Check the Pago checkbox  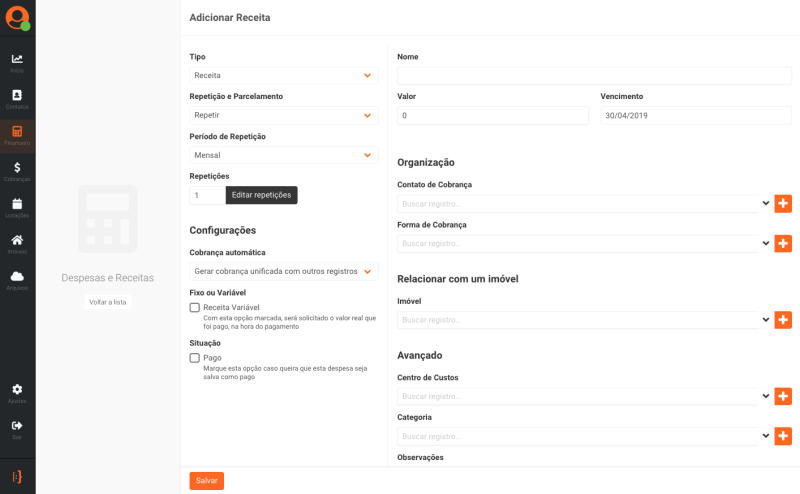click(195, 358)
